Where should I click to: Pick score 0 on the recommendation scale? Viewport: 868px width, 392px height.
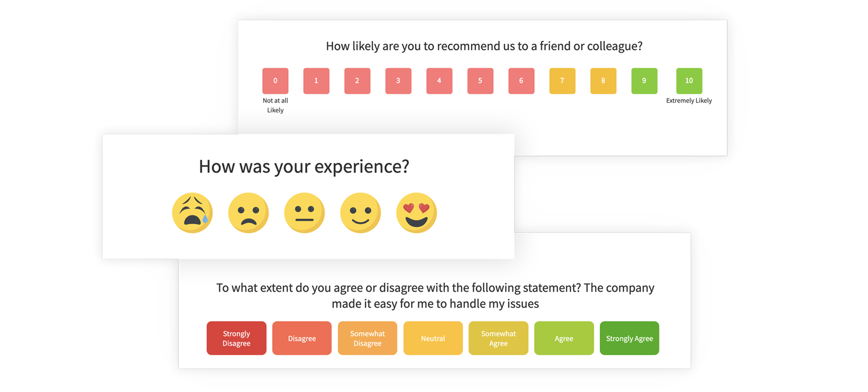[x=275, y=81]
